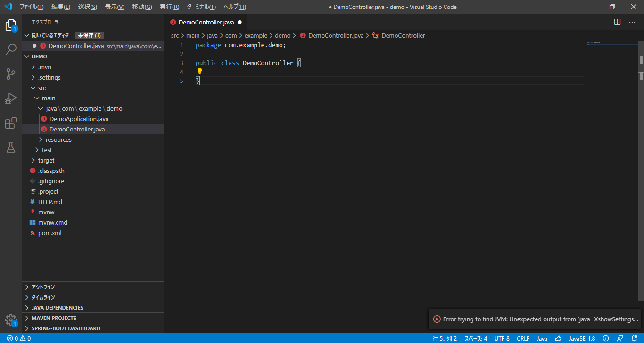Screen dimensions: 644x343
Task: Collapse the DEMO project folder section
Action: [x=27, y=57]
